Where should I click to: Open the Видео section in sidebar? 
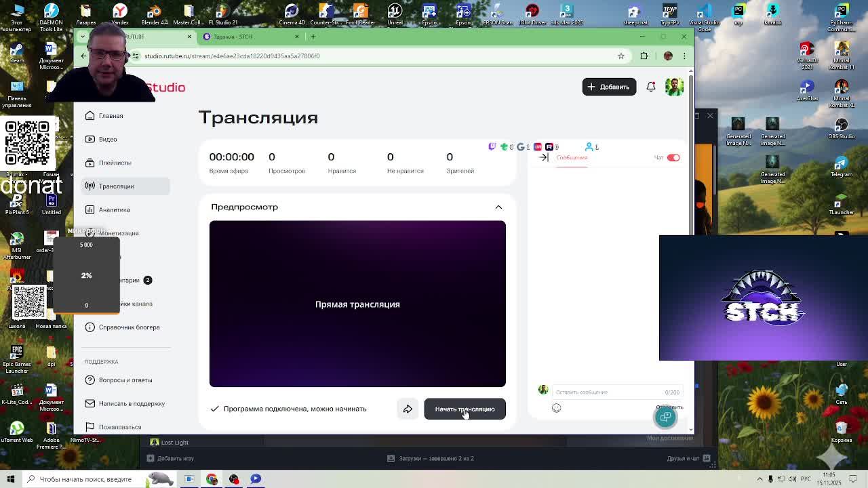(125, 139)
